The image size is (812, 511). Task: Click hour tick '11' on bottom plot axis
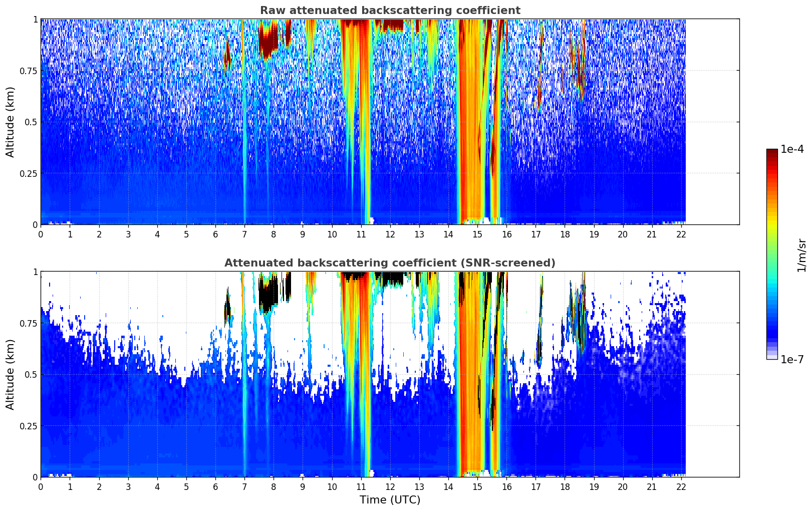361,486
